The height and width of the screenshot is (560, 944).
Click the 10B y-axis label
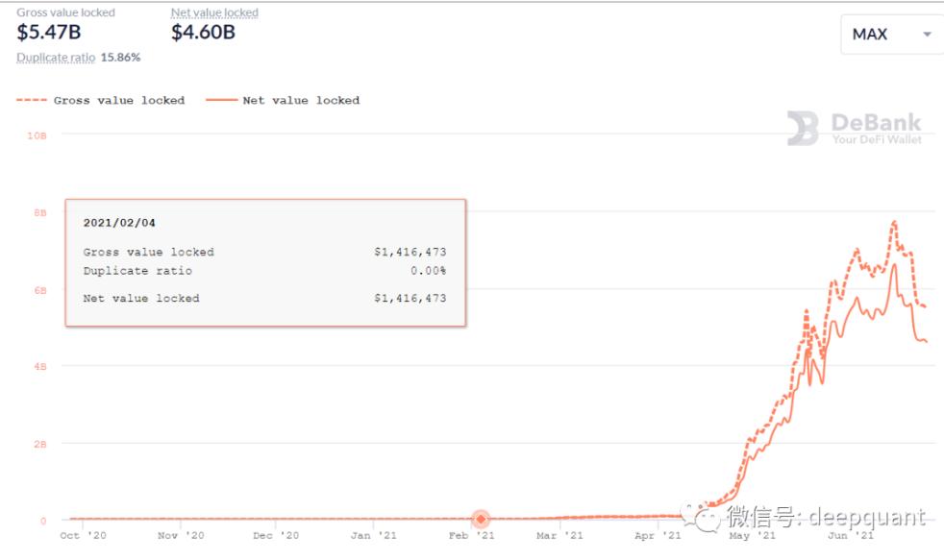tap(37, 135)
